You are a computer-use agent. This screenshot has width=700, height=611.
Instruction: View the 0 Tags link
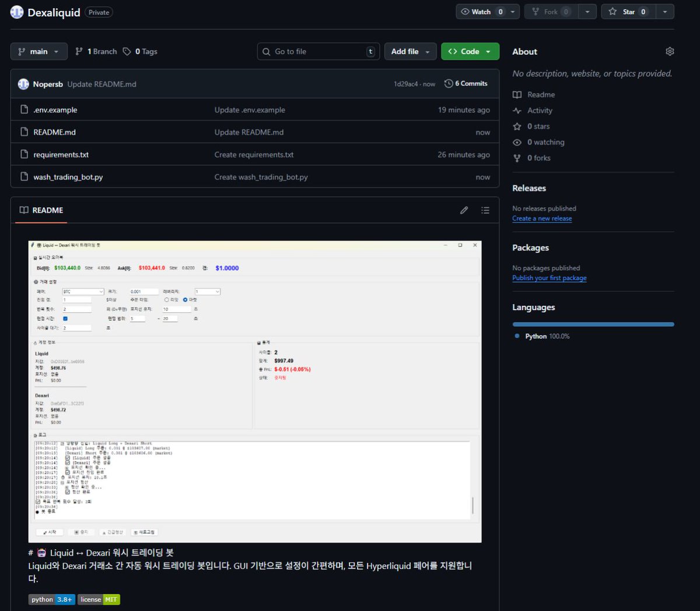140,51
